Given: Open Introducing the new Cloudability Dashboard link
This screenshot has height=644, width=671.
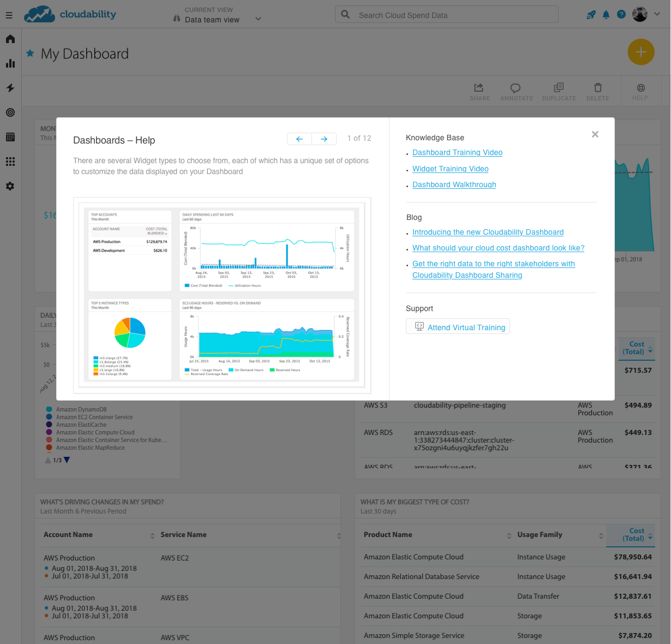Looking at the screenshot, I should [488, 232].
